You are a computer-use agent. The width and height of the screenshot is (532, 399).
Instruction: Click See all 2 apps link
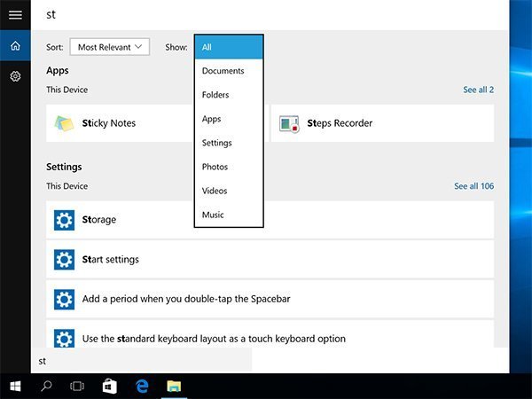click(x=479, y=90)
